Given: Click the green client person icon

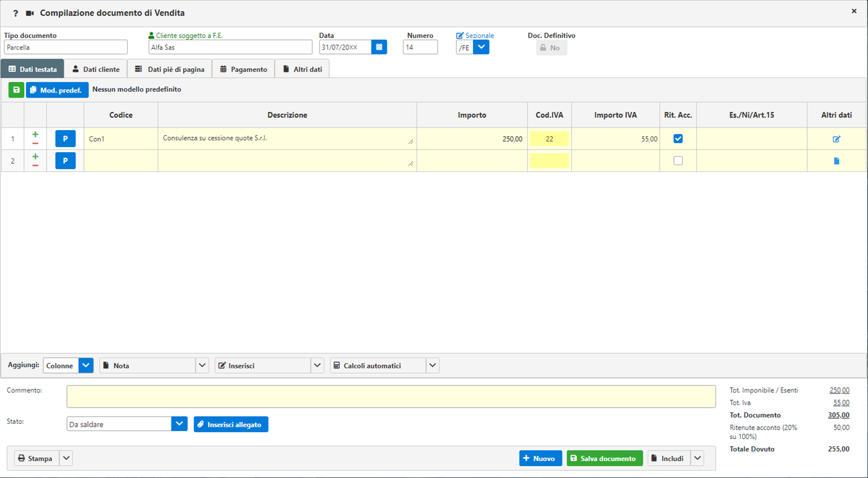Looking at the screenshot, I should tap(151, 35).
